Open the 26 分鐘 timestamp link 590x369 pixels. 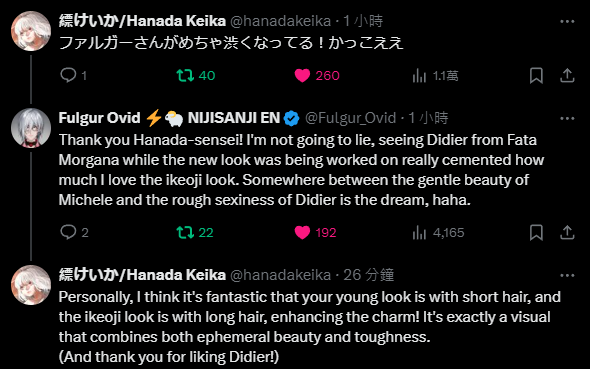coord(368,275)
